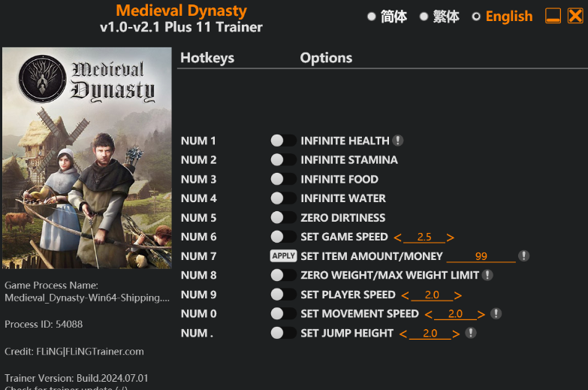Screen dimensions: 588x390
Task: Select the English language radio button
Action: coord(476,17)
